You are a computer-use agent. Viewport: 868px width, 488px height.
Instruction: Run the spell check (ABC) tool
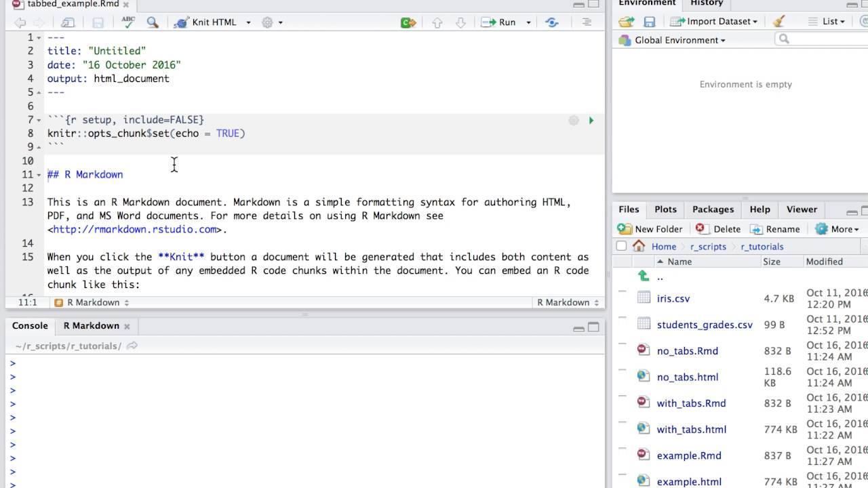coord(128,22)
